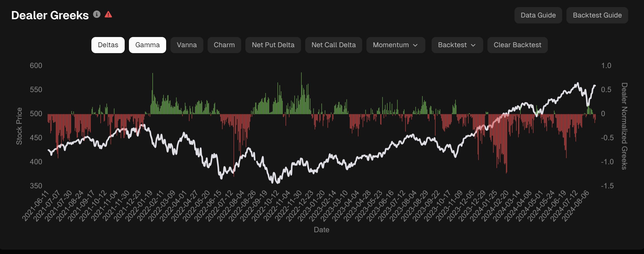Click the 2024-08-06 date label

click(576, 205)
